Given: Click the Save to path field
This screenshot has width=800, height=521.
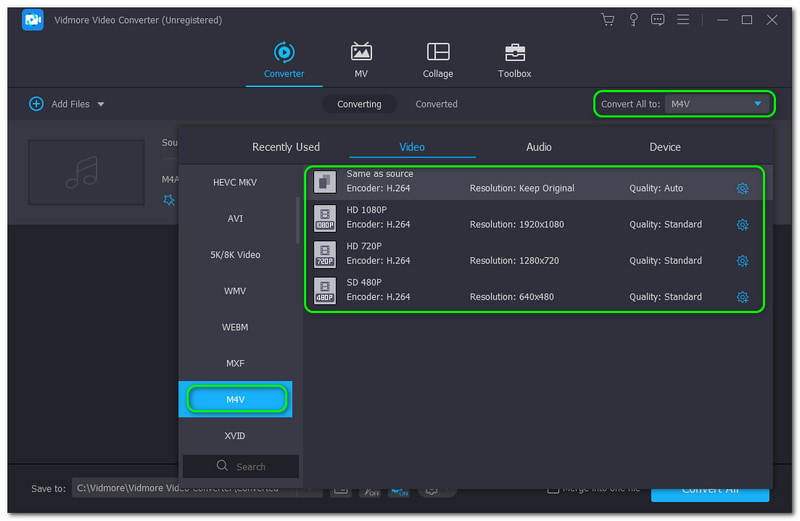Looking at the screenshot, I should (x=184, y=488).
